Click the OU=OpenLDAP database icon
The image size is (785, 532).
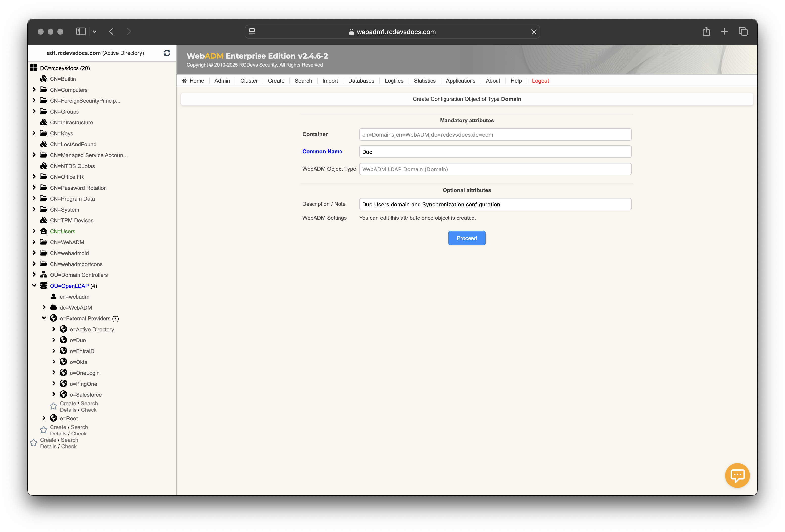44,286
